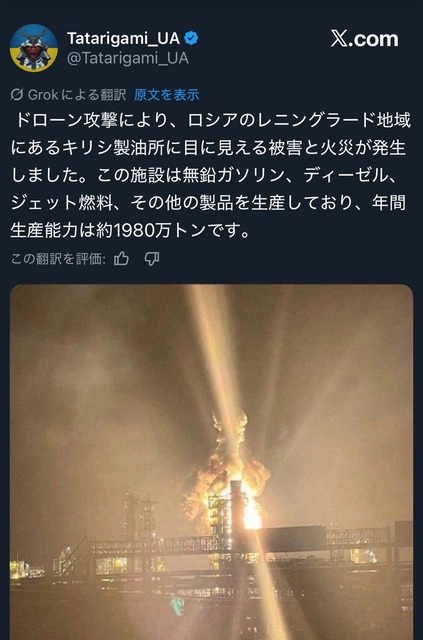Click the green light in photo foreground

coord(177,605)
